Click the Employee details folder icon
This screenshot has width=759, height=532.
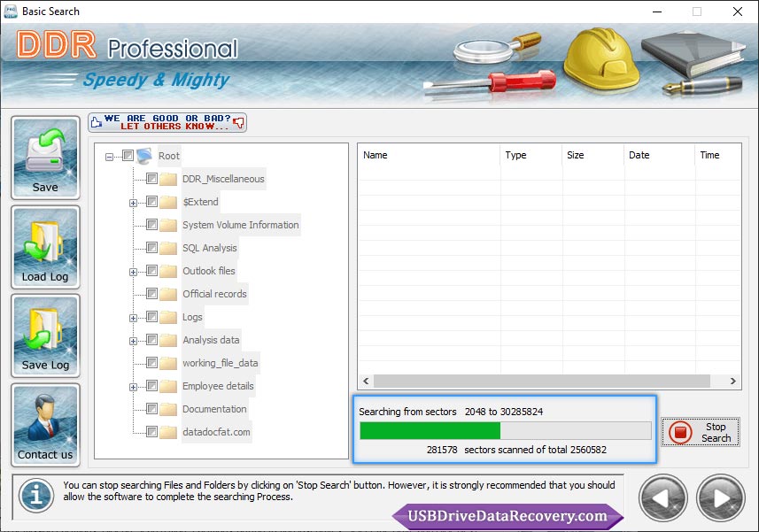(168, 386)
